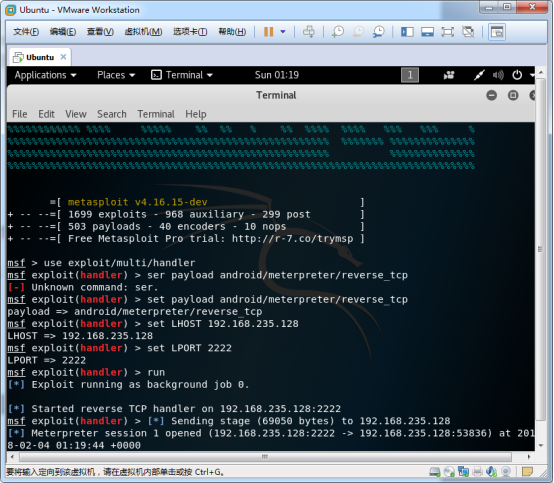Click the volume speaker icon in the top bar
This screenshot has height=483, width=554.
point(498,75)
